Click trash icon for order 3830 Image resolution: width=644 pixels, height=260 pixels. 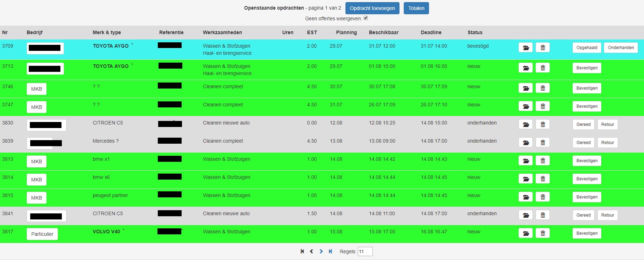coord(543,124)
